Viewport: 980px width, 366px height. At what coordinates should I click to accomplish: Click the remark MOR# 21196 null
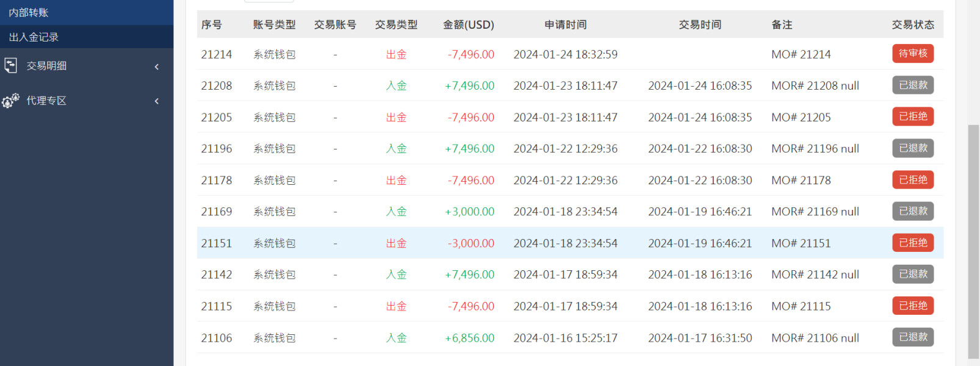(x=815, y=149)
